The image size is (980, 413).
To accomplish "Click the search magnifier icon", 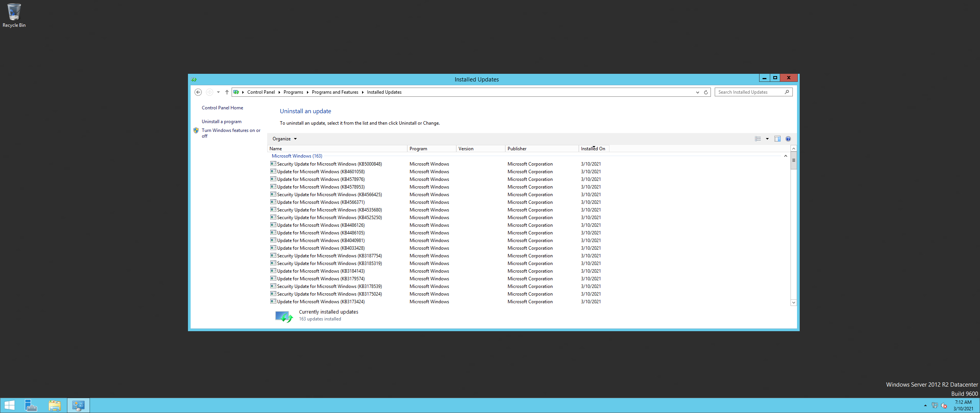I will (x=787, y=92).
